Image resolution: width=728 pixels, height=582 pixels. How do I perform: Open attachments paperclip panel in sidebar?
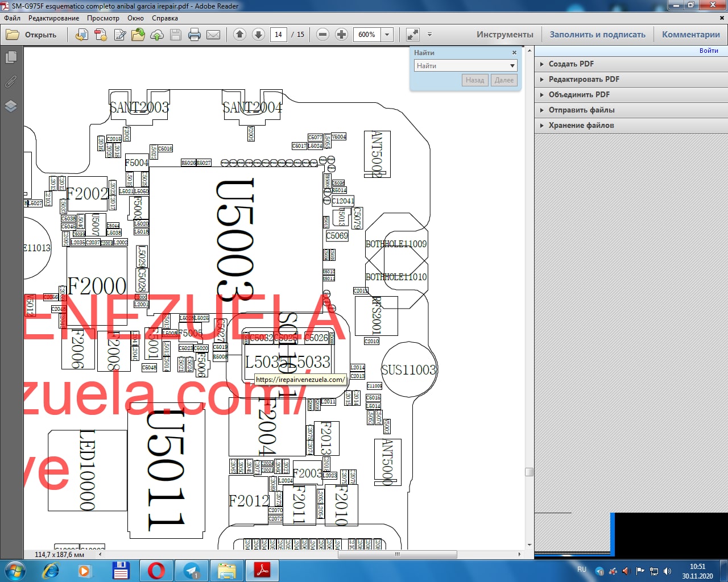point(11,82)
